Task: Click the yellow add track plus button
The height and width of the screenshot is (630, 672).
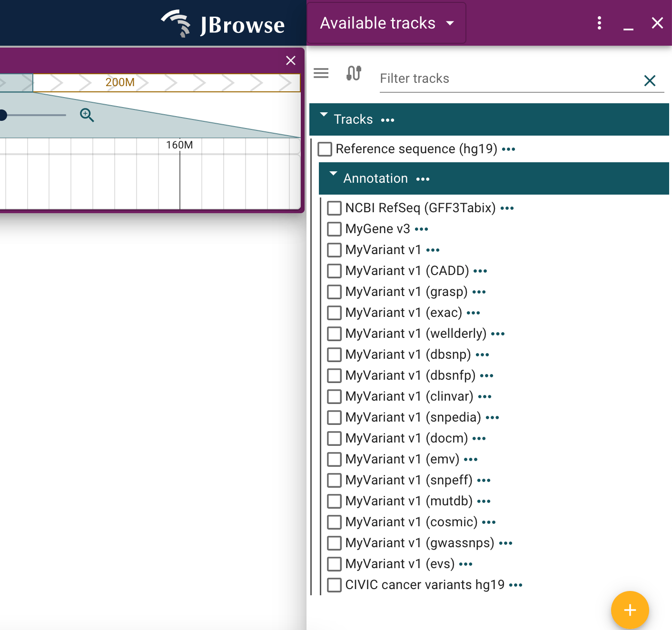Action: (x=630, y=610)
